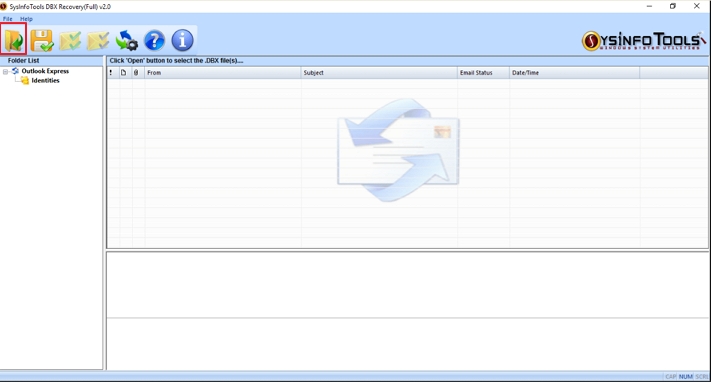Sort by the From column header

[x=223, y=73]
